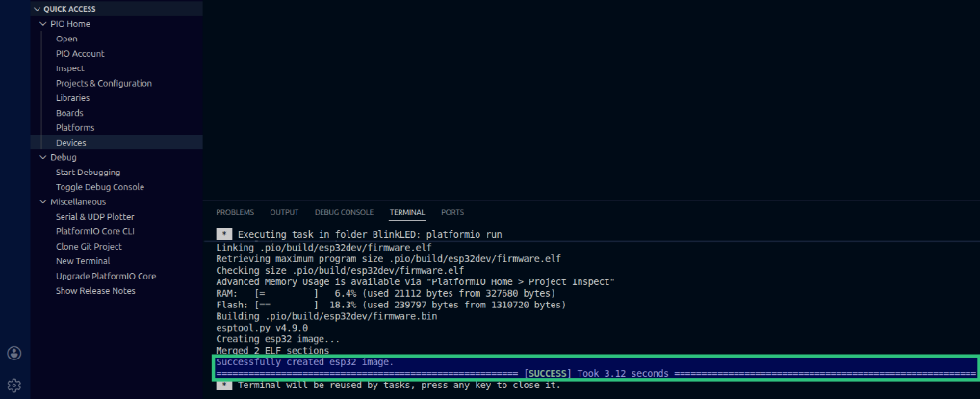Image resolution: width=980 pixels, height=399 pixels.
Task: Toggle Debug Console from Quick Access
Action: click(99, 187)
